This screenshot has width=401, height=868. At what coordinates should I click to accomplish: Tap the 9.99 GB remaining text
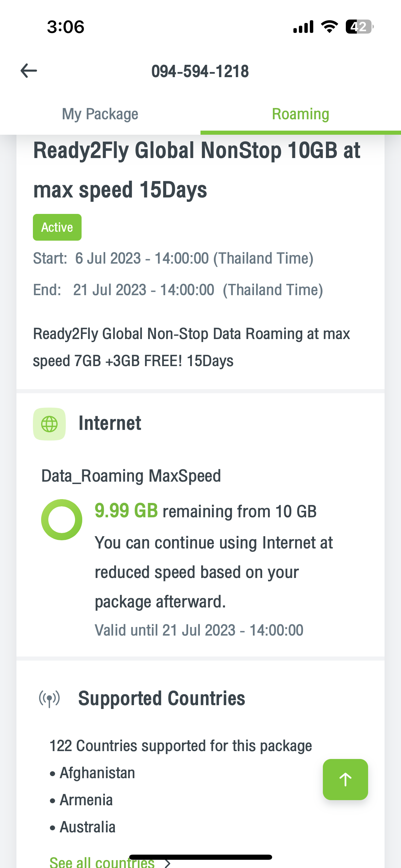pos(126,511)
